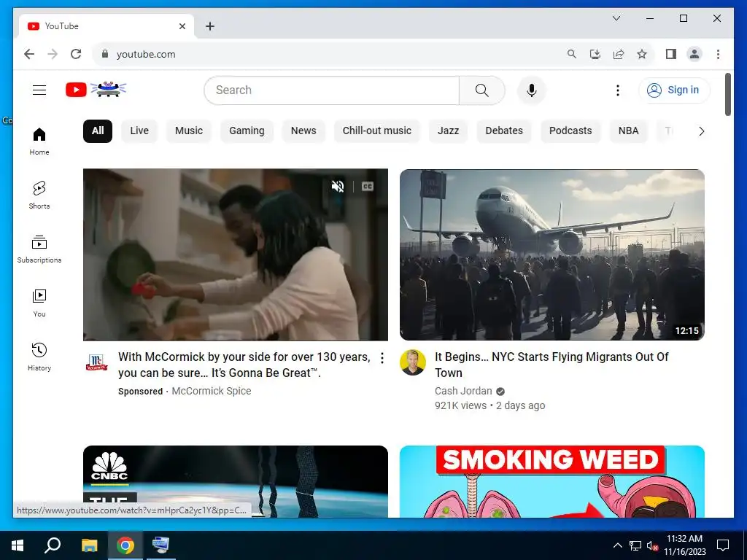
Task: Open the You section in sidebar
Action: pos(39,303)
